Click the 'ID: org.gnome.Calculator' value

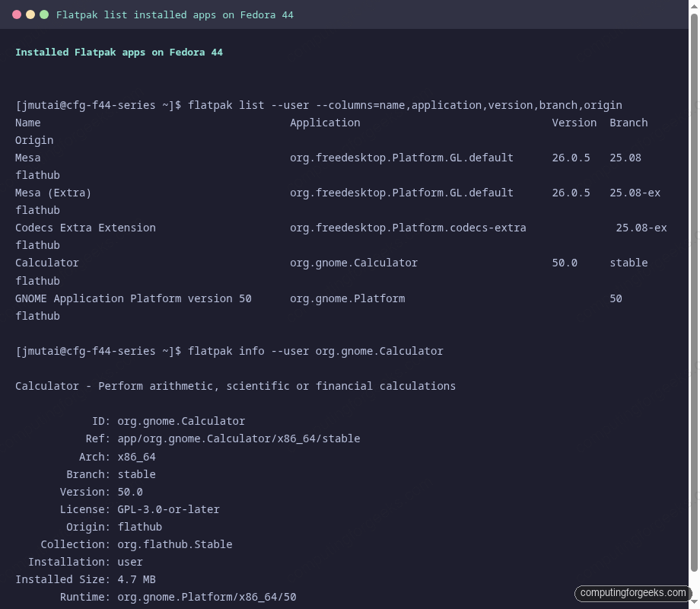[x=181, y=421]
